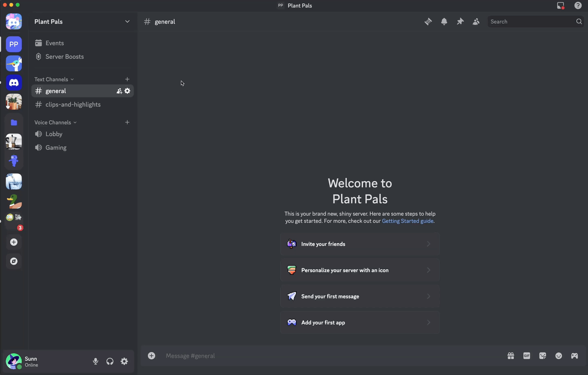Open the attachment plus button in message bar
Screen dimensions: 588x375
pyautogui.click(x=151, y=356)
